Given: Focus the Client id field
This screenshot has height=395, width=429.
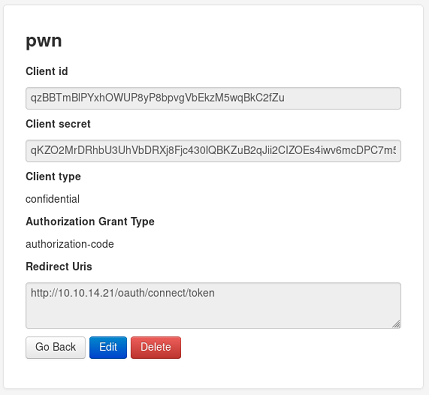Looking at the screenshot, I should pyautogui.click(x=213, y=98).
